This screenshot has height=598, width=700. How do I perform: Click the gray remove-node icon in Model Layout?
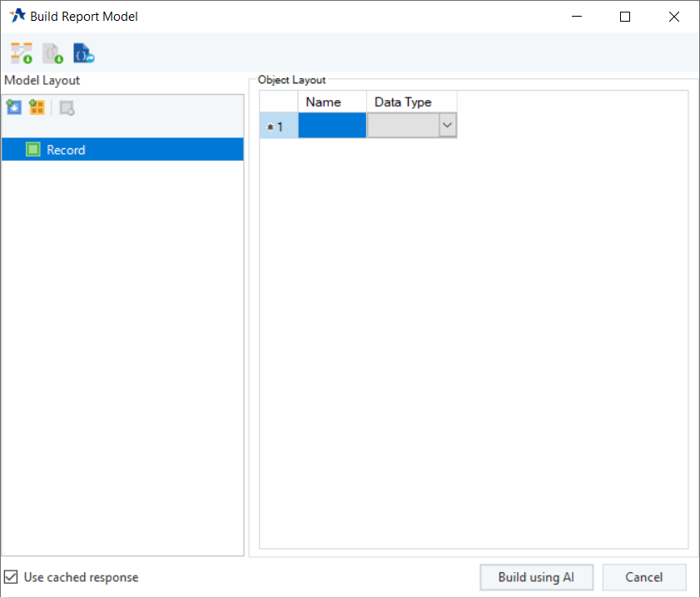67,107
